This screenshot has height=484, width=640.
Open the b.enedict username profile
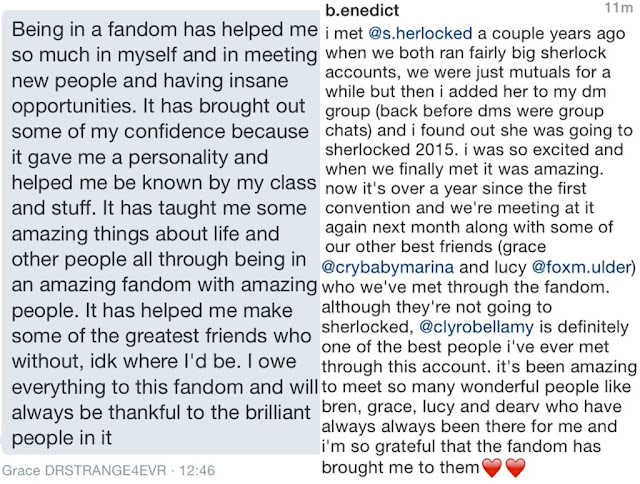click(x=362, y=10)
